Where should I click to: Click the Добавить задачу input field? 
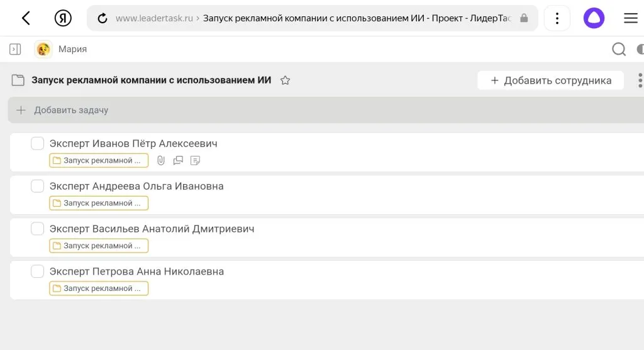coord(326,110)
